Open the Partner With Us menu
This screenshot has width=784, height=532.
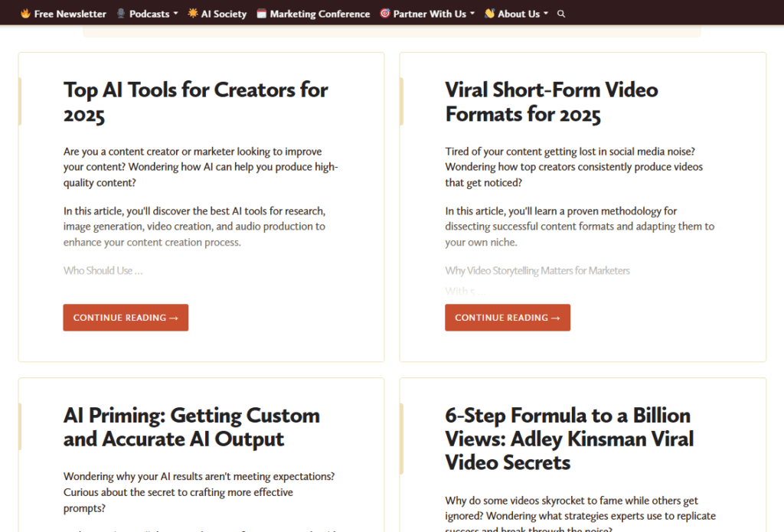(427, 14)
